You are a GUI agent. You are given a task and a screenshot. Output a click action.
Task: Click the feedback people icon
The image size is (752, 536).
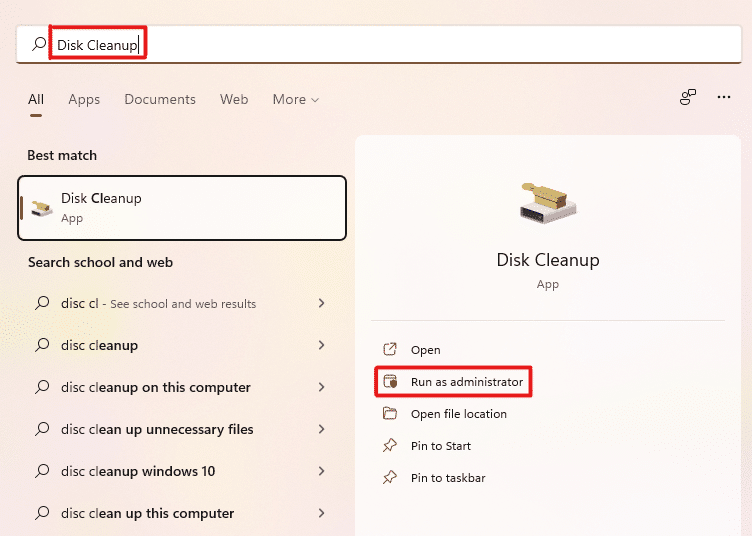(688, 97)
